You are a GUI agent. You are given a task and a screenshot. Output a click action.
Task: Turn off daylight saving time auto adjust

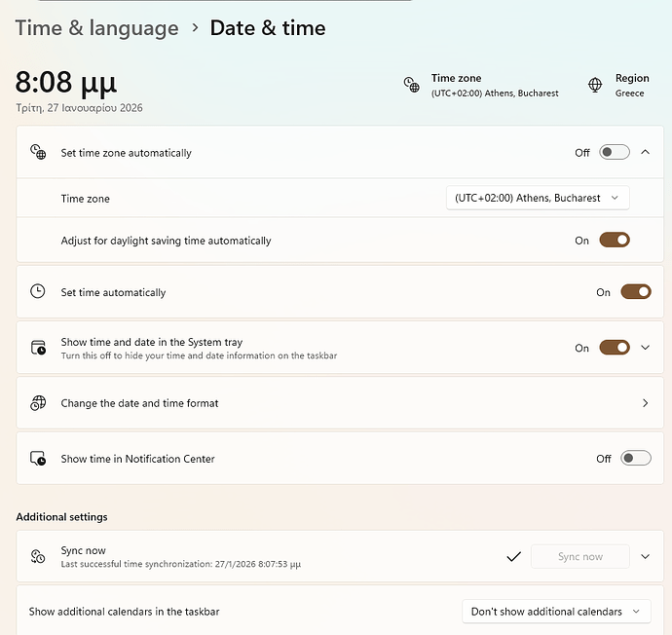(x=615, y=240)
